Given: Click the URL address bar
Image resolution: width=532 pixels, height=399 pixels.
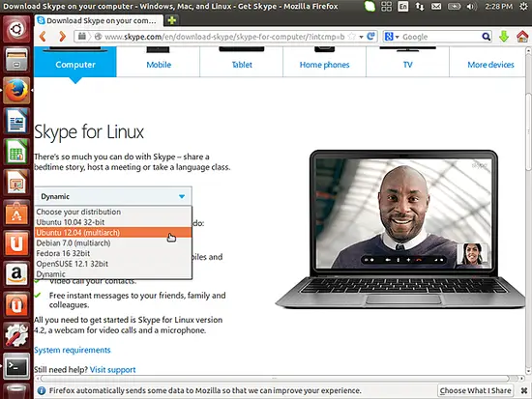Looking at the screenshot, I should point(224,37).
